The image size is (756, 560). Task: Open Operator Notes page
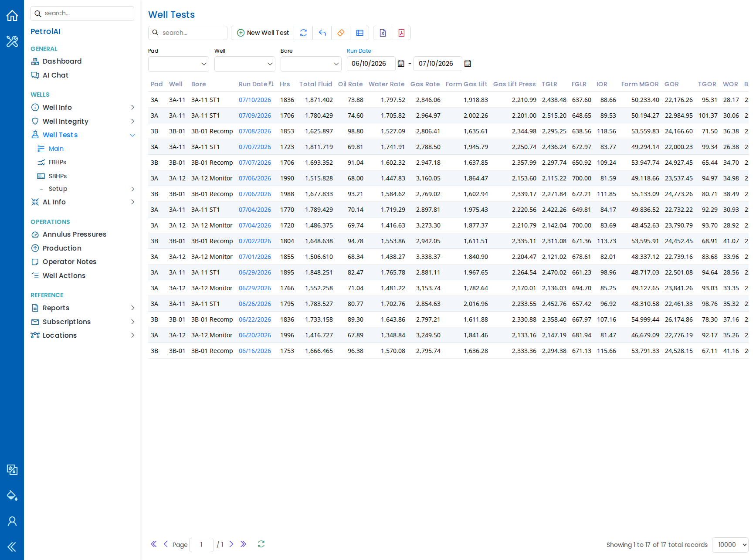tap(69, 262)
